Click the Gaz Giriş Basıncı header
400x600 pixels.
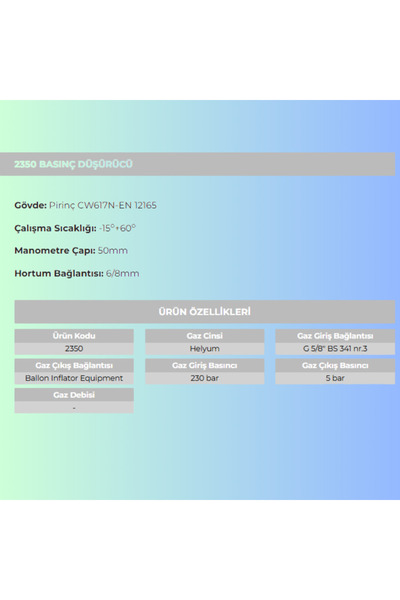coord(204,365)
